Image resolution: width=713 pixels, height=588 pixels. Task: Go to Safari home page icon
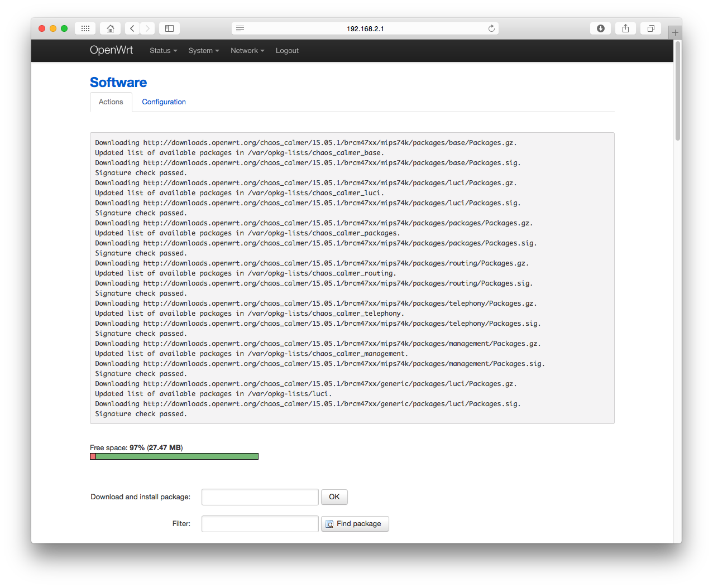(x=111, y=28)
